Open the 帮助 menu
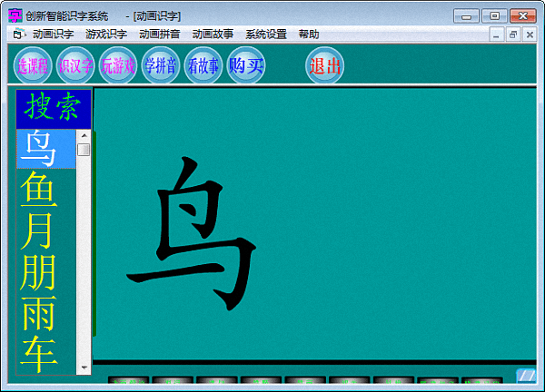This screenshot has height=392, width=545. (309, 34)
